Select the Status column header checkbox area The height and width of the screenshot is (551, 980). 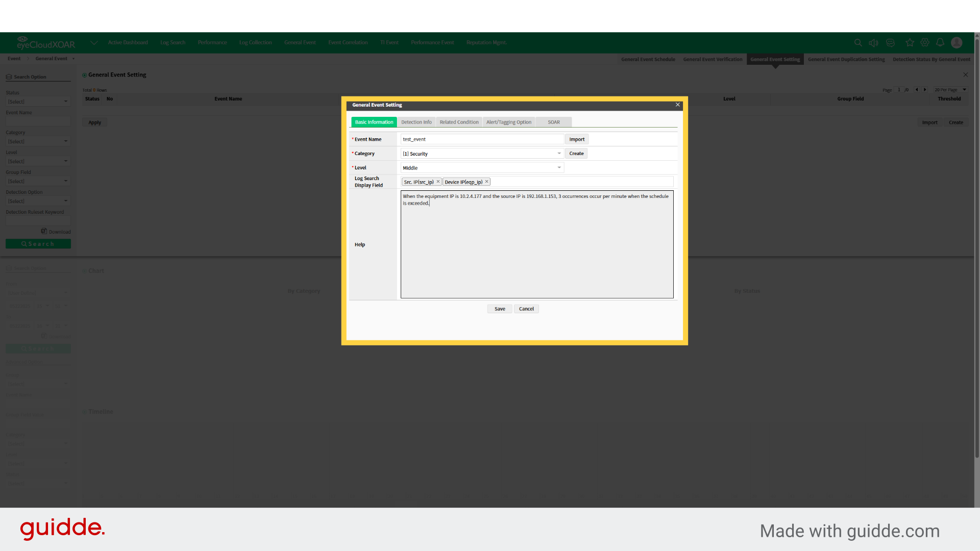coord(92,98)
